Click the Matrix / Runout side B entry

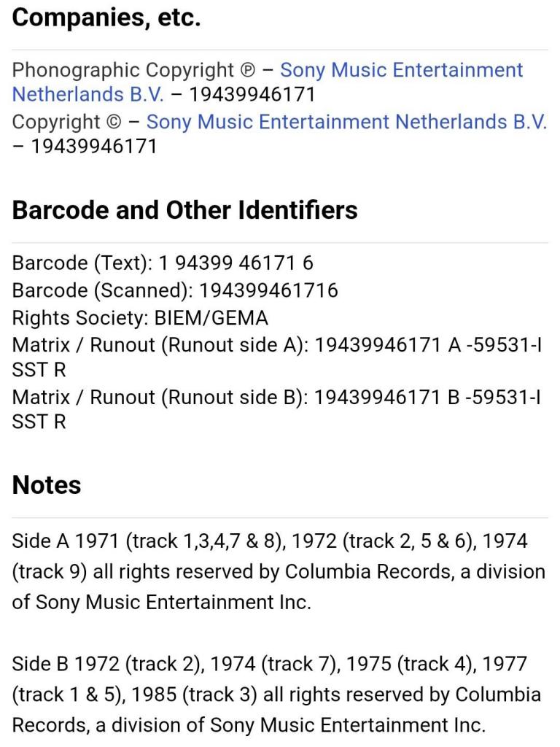point(277,409)
